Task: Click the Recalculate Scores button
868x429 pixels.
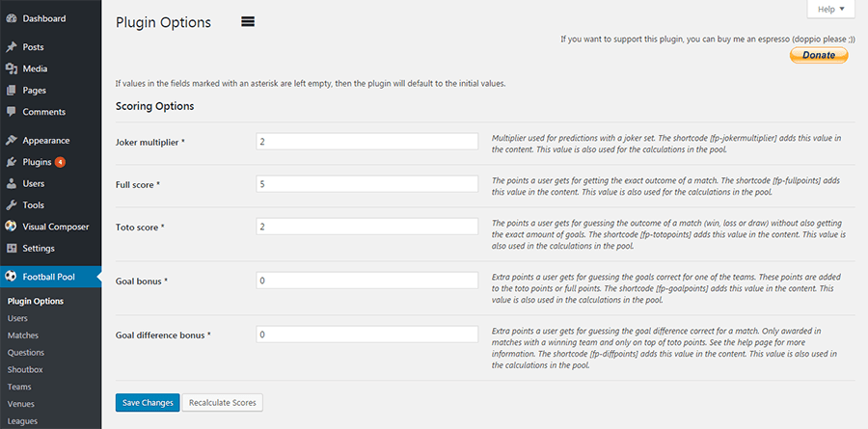Action: point(223,402)
